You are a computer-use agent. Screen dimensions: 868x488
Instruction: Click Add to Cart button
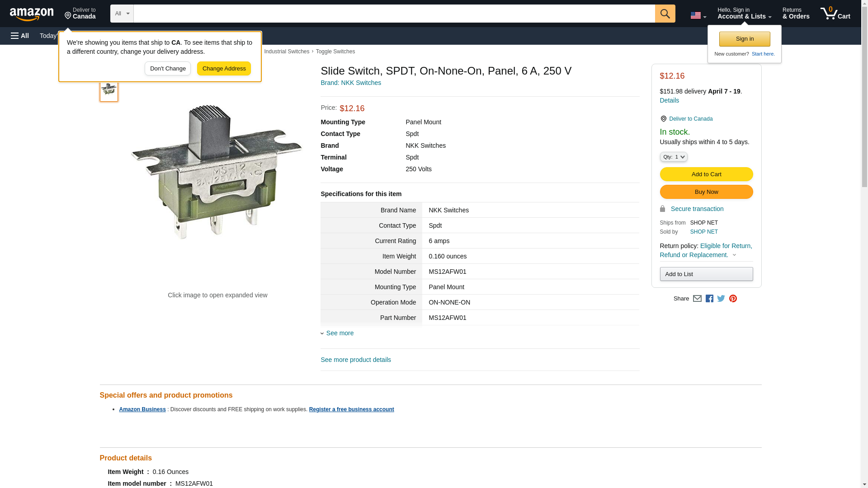coord(706,174)
